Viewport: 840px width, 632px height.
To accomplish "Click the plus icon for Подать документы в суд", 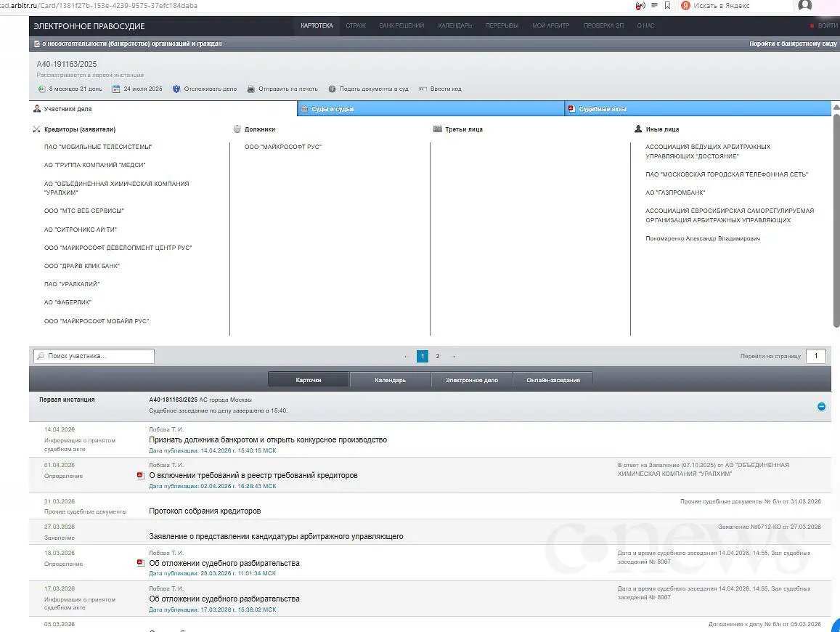I will tap(332, 89).
